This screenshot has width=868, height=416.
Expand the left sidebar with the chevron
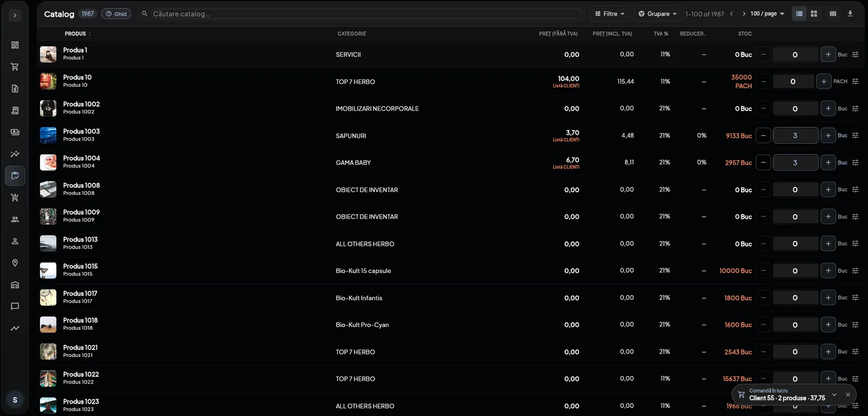coord(15,16)
